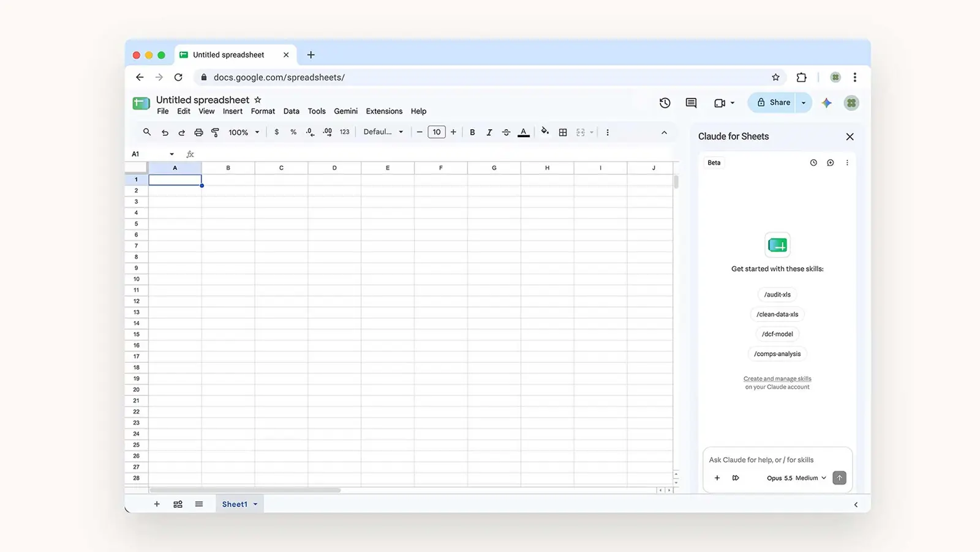Click the search menus magnifier icon
Image resolution: width=980 pixels, height=552 pixels.
pyautogui.click(x=147, y=132)
